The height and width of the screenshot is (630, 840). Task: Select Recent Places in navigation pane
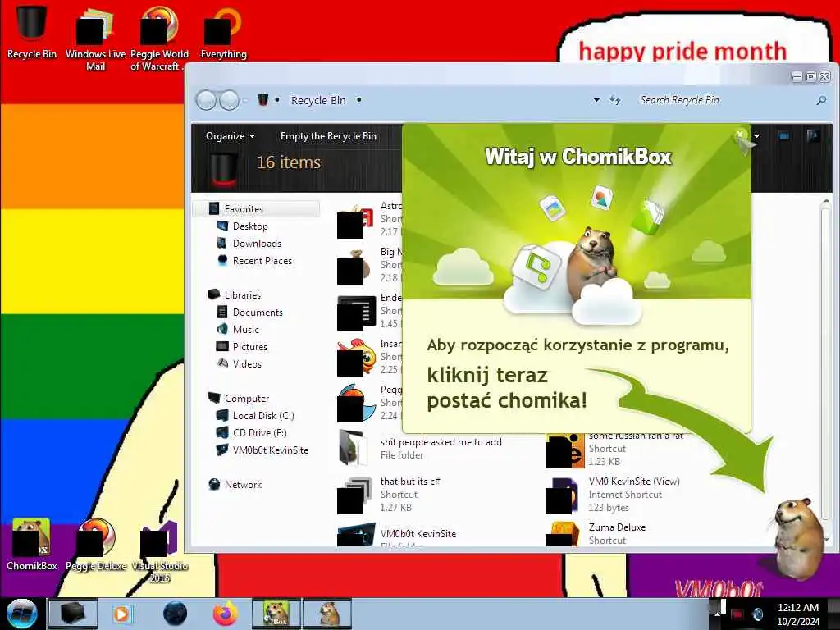262,260
